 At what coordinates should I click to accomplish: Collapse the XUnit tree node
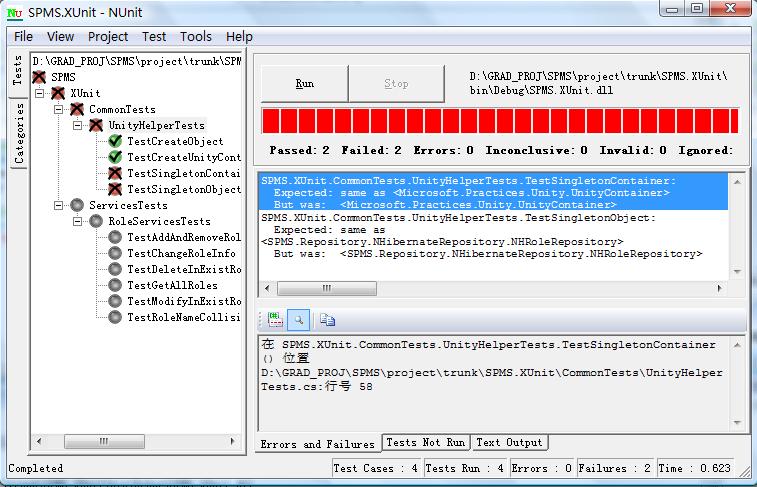[40, 93]
